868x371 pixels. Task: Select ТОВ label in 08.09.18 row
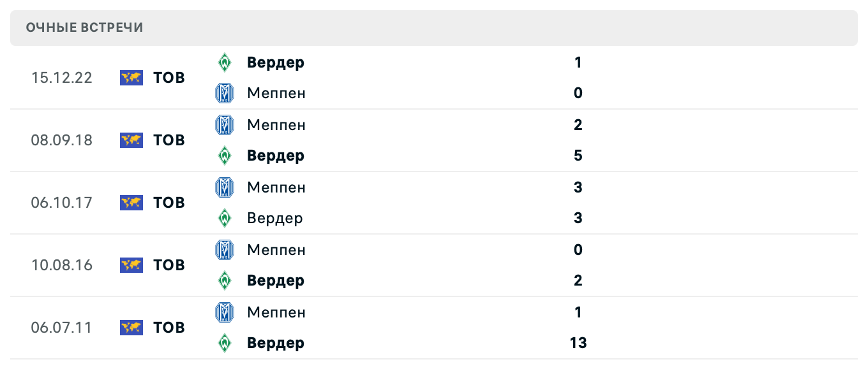(169, 140)
